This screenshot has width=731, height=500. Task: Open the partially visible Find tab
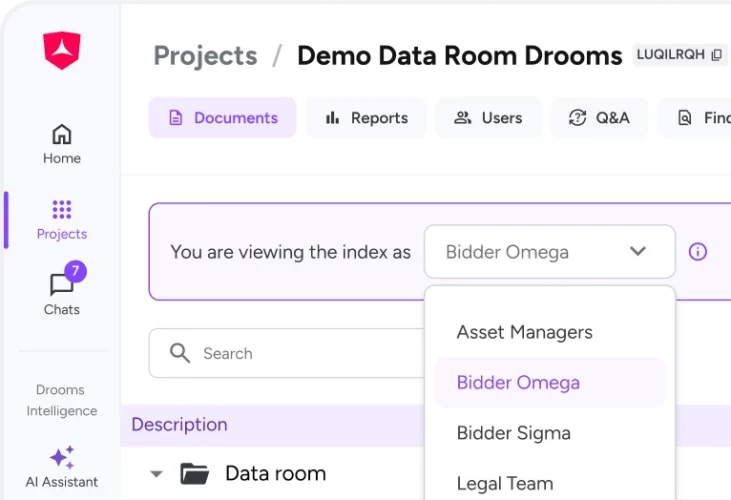pyautogui.click(x=694, y=118)
